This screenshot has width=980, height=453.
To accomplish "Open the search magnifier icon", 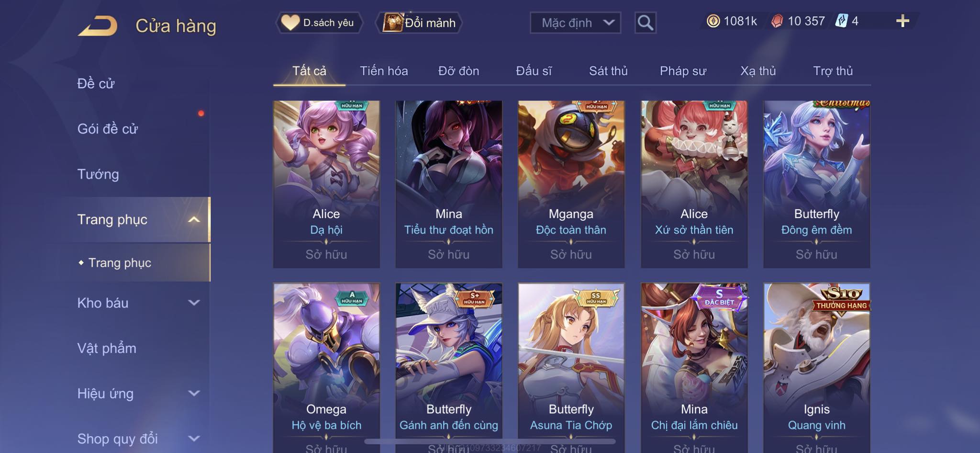I will pos(645,23).
